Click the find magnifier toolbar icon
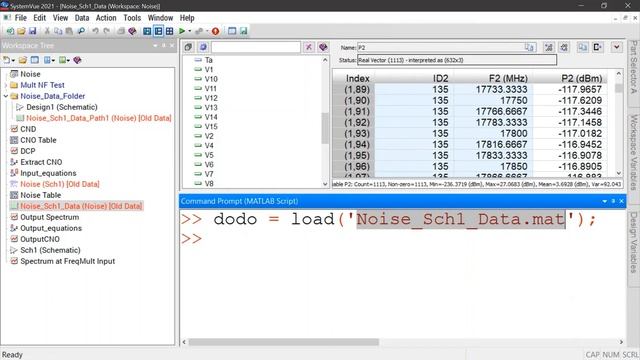The height and width of the screenshot is (360, 640). pyautogui.click(x=81, y=31)
